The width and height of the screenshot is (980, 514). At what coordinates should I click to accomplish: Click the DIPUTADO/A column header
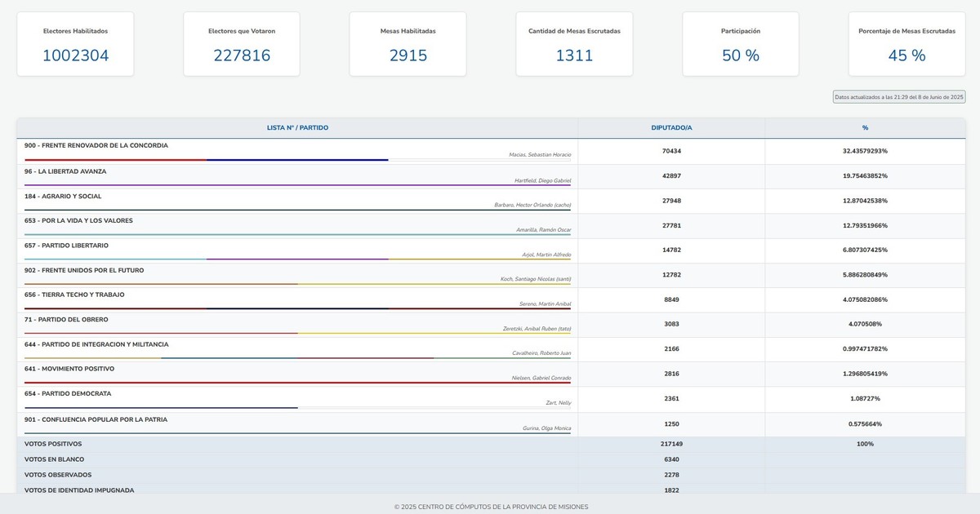pyautogui.click(x=671, y=128)
